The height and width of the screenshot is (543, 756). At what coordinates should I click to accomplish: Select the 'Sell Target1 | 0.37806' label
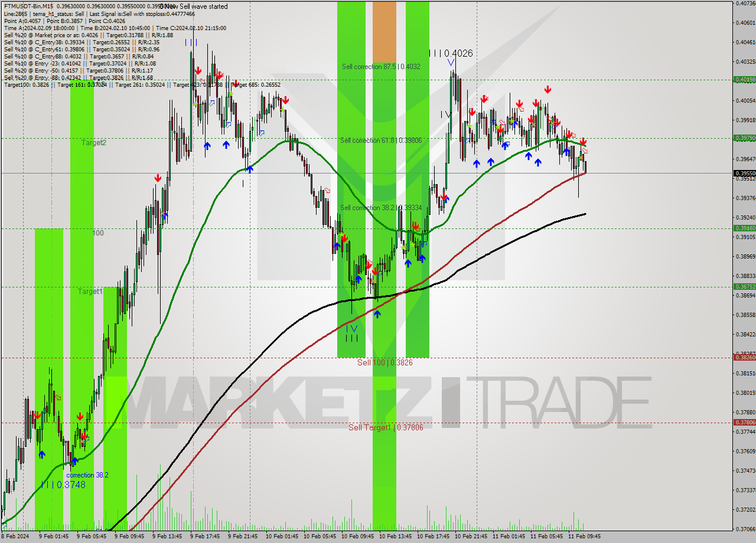(x=386, y=427)
